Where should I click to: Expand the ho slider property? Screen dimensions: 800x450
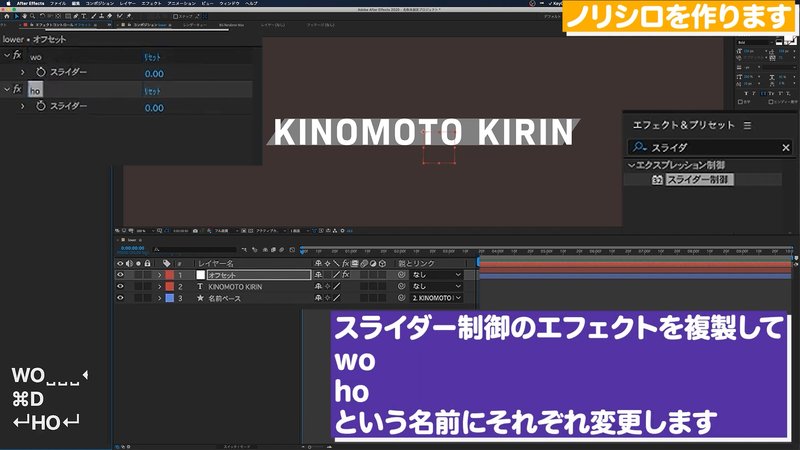pyautogui.click(x=22, y=107)
